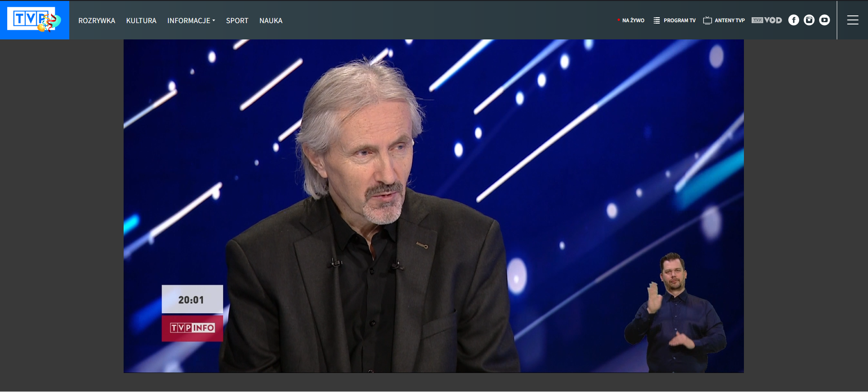Screen dimensions: 868x392
Task: Click the arrow next to INFORMACJE
Action: tap(214, 20)
